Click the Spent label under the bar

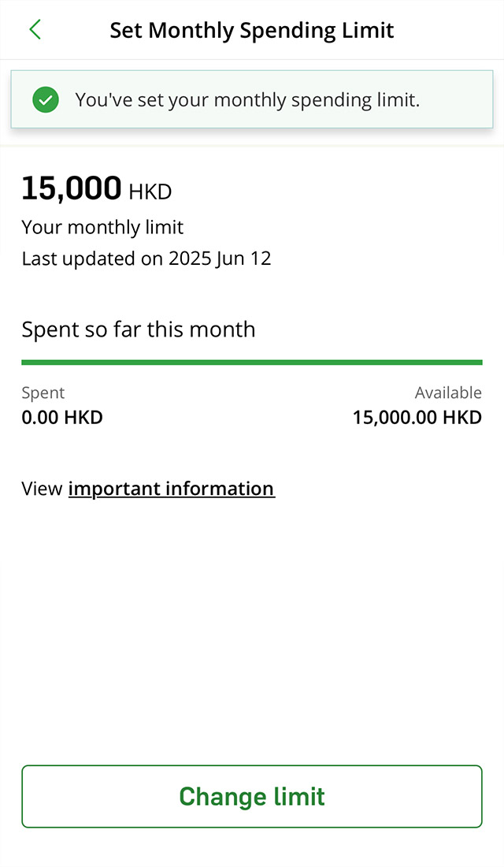click(x=43, y=393)
